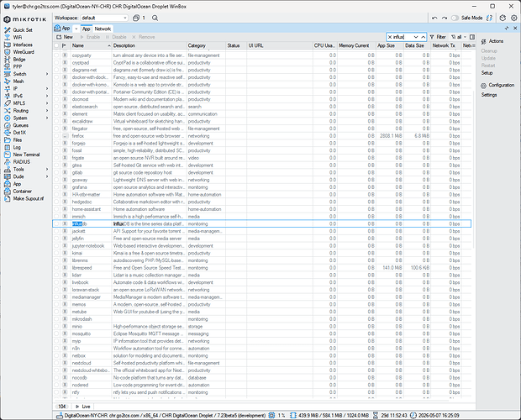
Task: Expand the System submenu arrow
Action: (x=47, y=118)
